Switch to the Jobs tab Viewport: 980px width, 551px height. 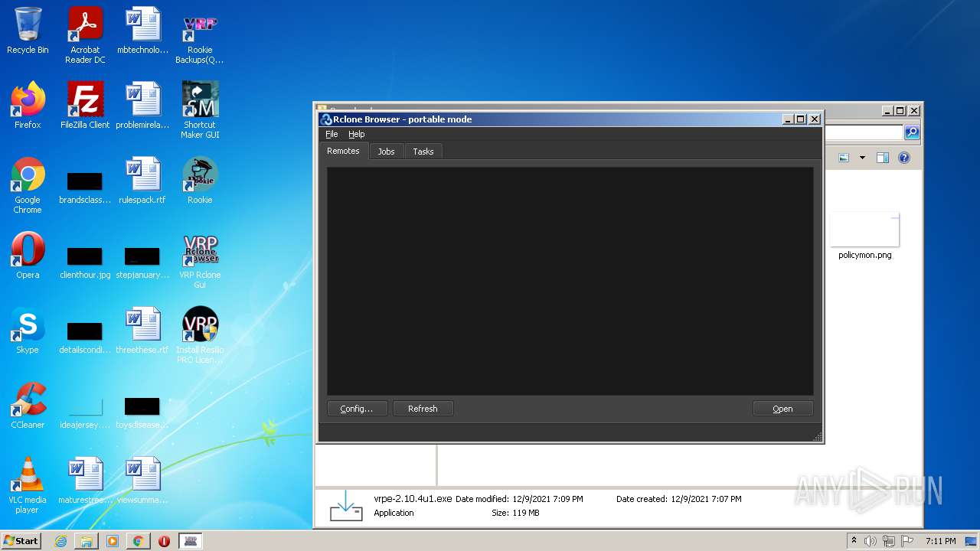[387, 152]
